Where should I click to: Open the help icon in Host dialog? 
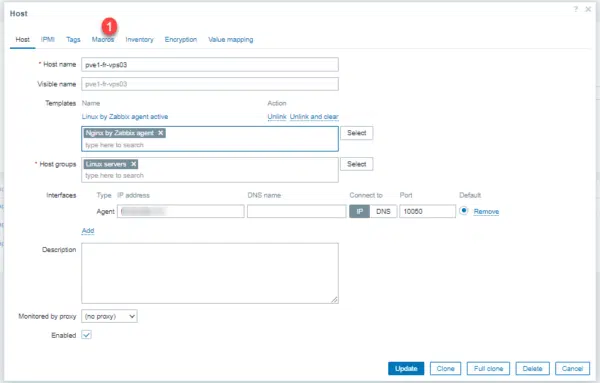click(576, 9)
